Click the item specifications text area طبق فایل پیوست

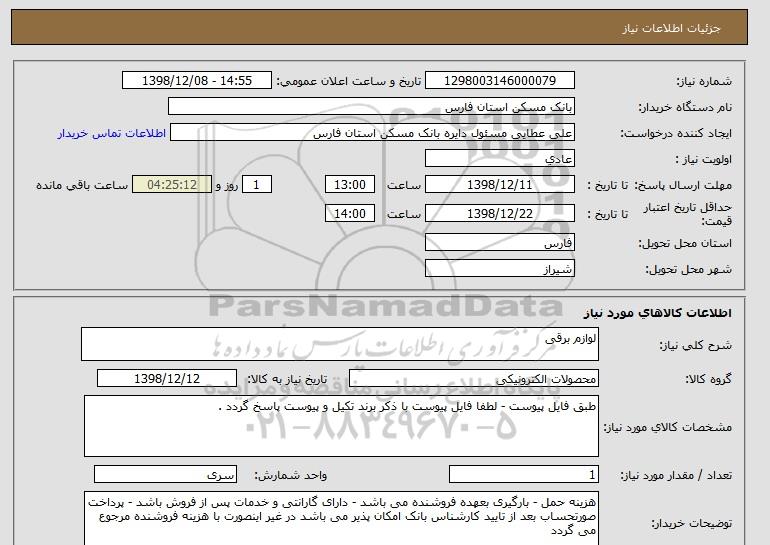point(341,426)
